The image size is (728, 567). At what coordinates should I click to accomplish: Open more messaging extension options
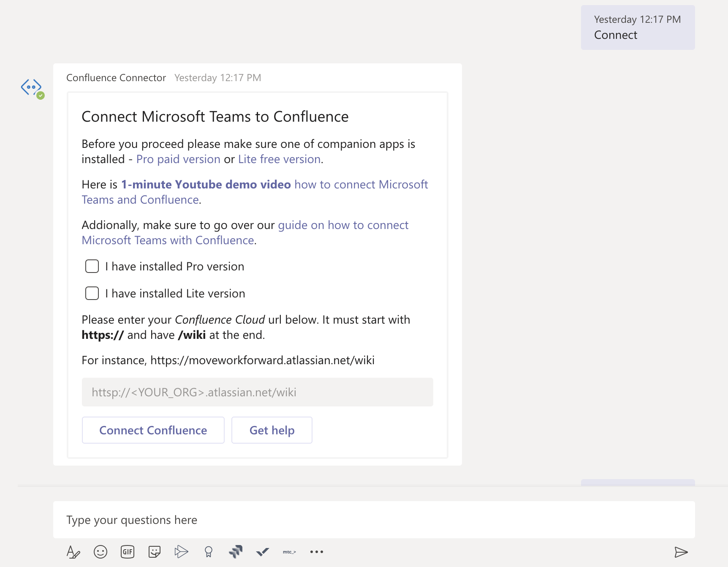[x=316, y=551]
